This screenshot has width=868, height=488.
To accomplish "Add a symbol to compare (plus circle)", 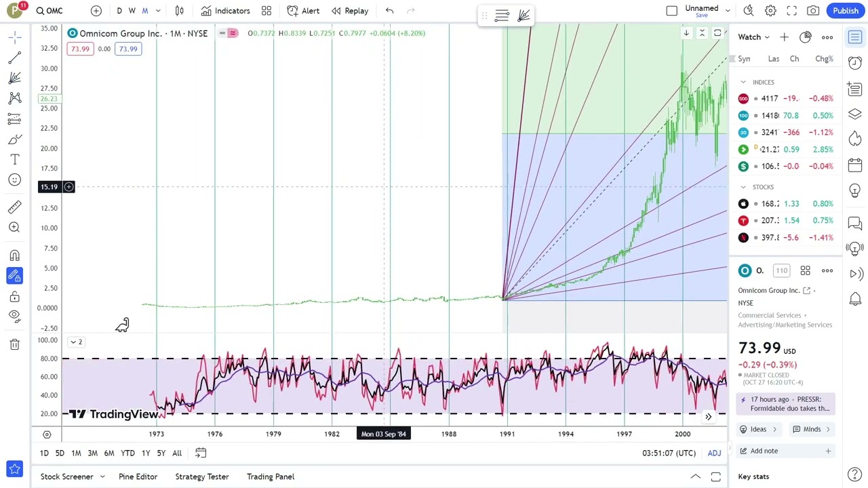I will (x=96, y=11).
